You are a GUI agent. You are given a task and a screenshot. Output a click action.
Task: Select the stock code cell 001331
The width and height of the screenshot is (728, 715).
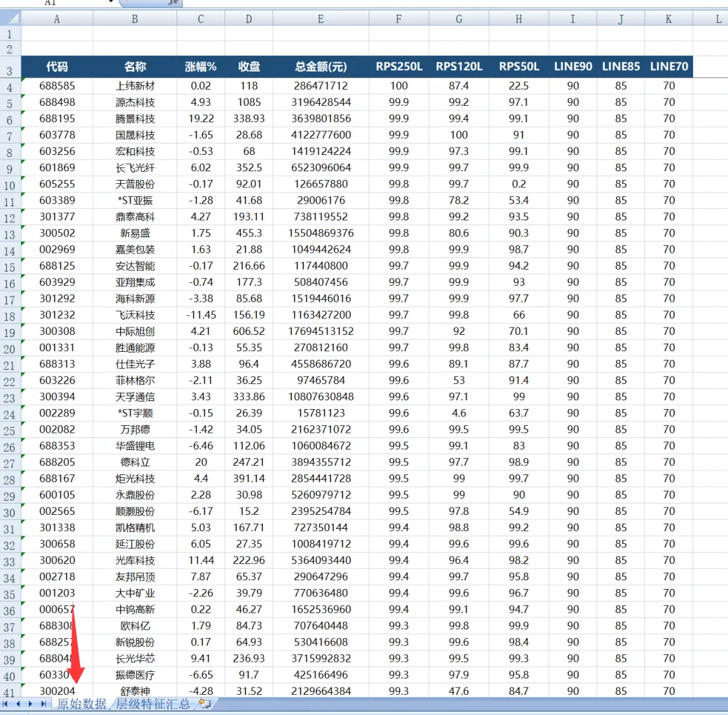[57, 348]
